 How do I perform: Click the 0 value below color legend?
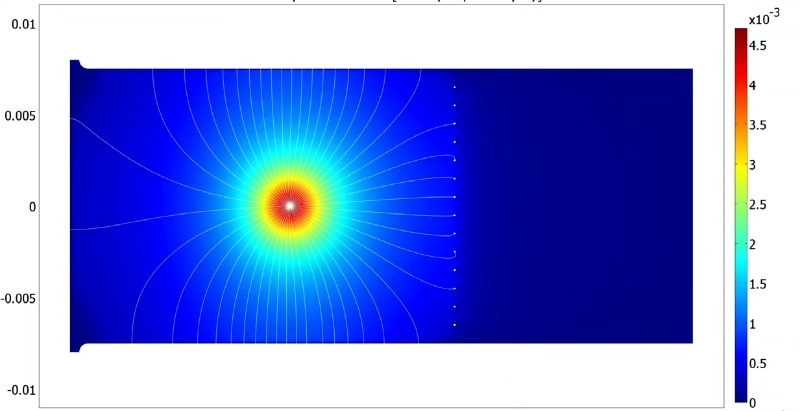click(753, 403)
